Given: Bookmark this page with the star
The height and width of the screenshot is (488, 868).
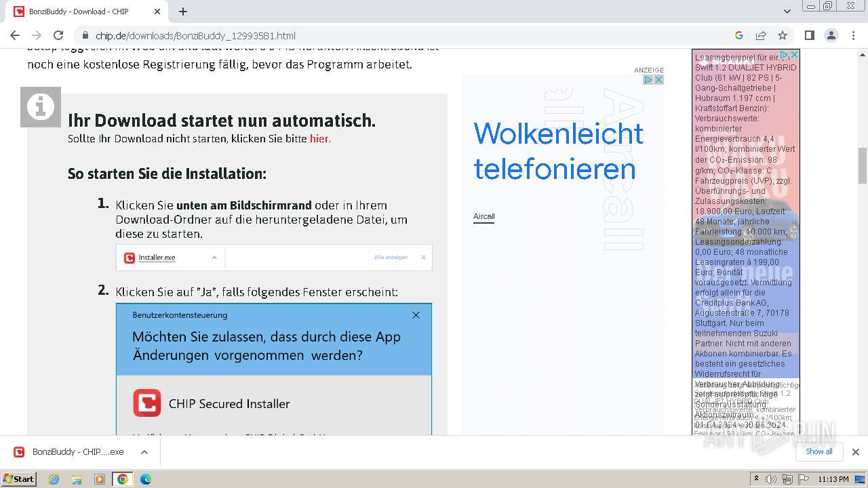Looking at the screenshot, I should coord(783,35).
